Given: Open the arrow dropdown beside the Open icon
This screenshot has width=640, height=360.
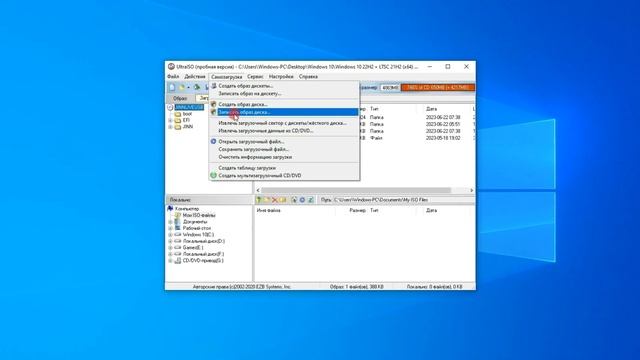Looking at the screenshot, I should pyautogui.click(x=188, y=87).
